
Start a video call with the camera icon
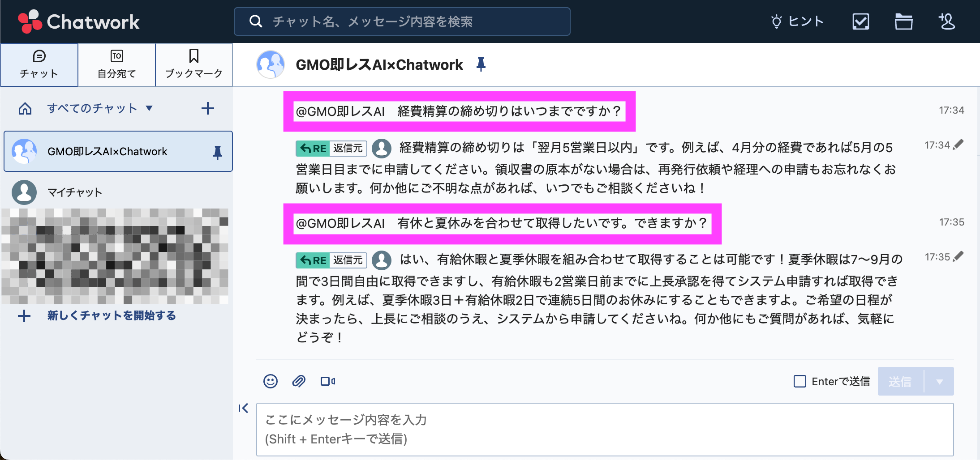point(328,381)
